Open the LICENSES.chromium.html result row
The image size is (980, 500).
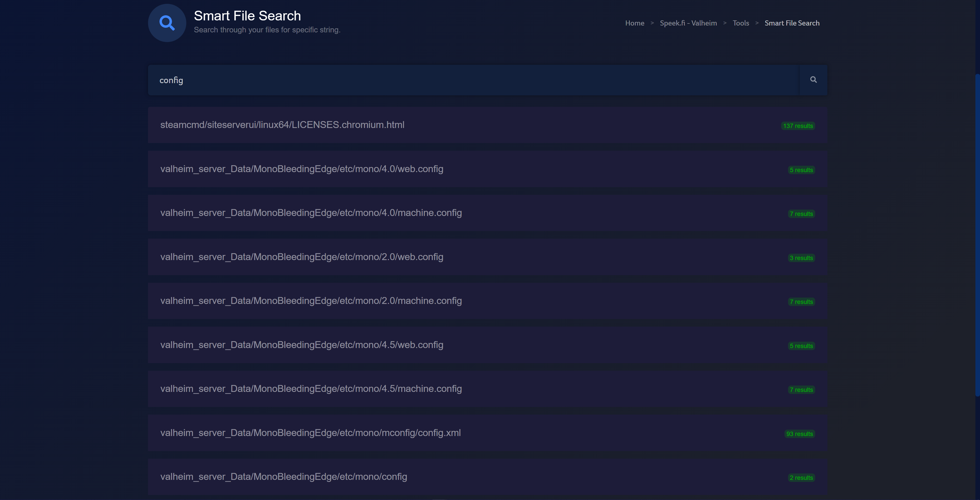coord(488,125)
